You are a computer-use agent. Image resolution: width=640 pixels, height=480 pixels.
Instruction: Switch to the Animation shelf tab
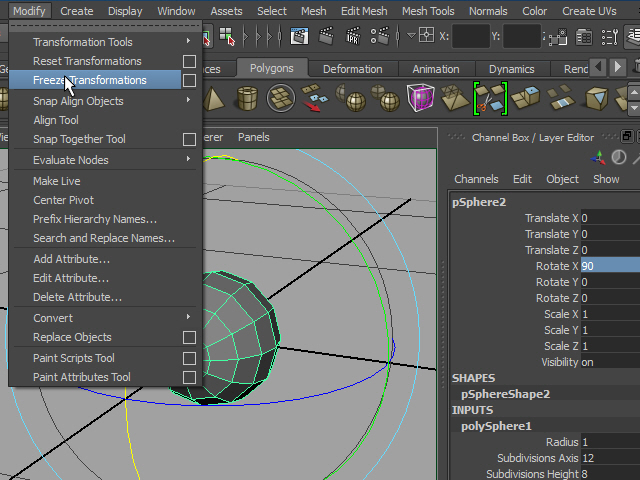(x=436, y=69)
